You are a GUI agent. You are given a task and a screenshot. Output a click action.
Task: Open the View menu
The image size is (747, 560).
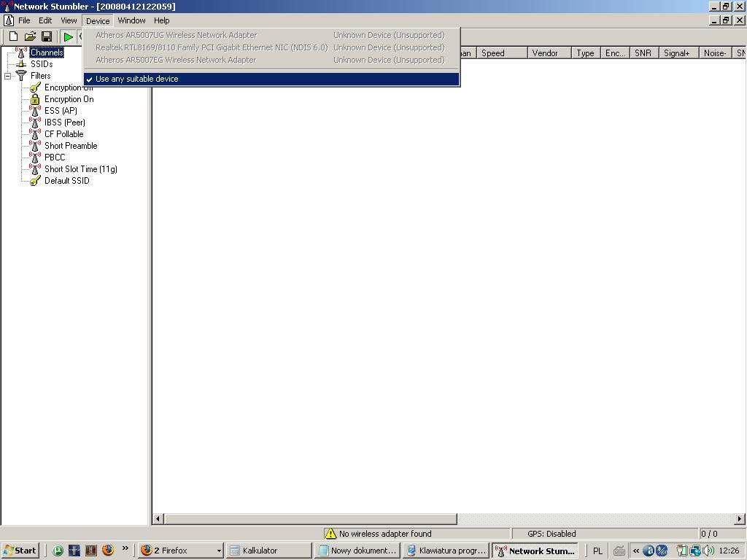click(69, 20)
